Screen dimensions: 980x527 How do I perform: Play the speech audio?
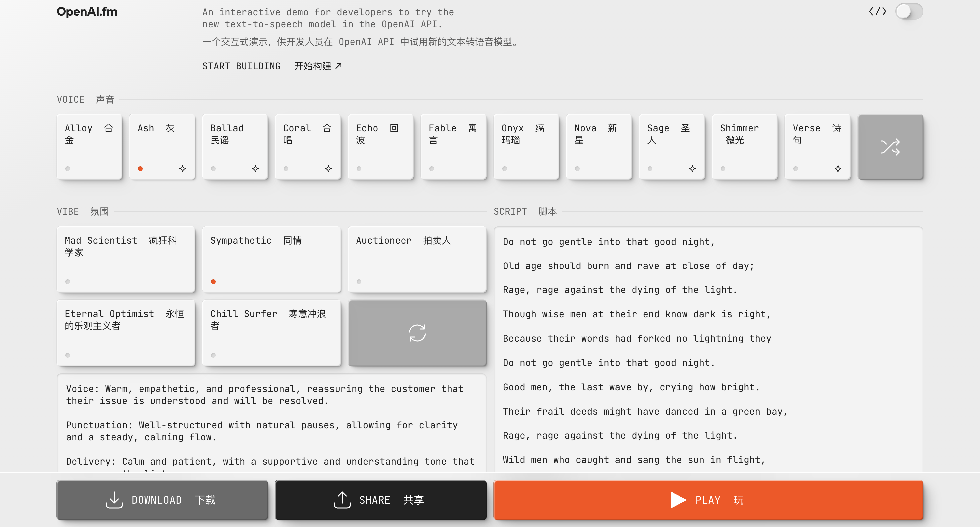[x=708, y=500]
